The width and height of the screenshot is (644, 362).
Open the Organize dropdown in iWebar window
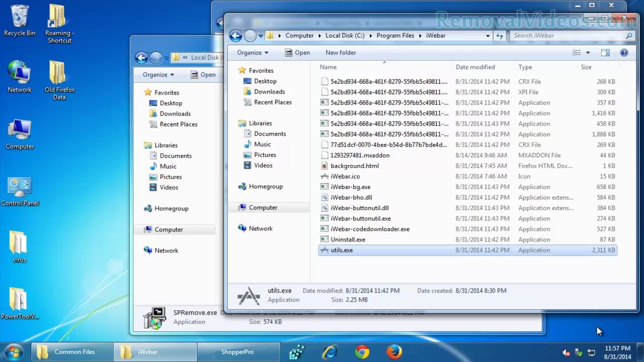click(x=253, y=52)
